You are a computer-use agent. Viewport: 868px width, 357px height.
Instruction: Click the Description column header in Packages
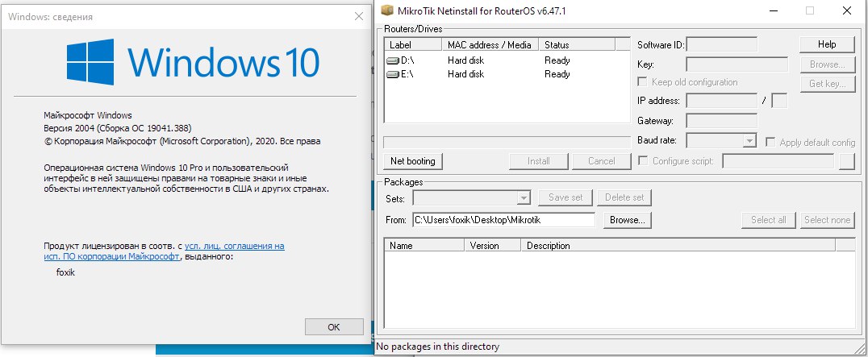point(678,245)
